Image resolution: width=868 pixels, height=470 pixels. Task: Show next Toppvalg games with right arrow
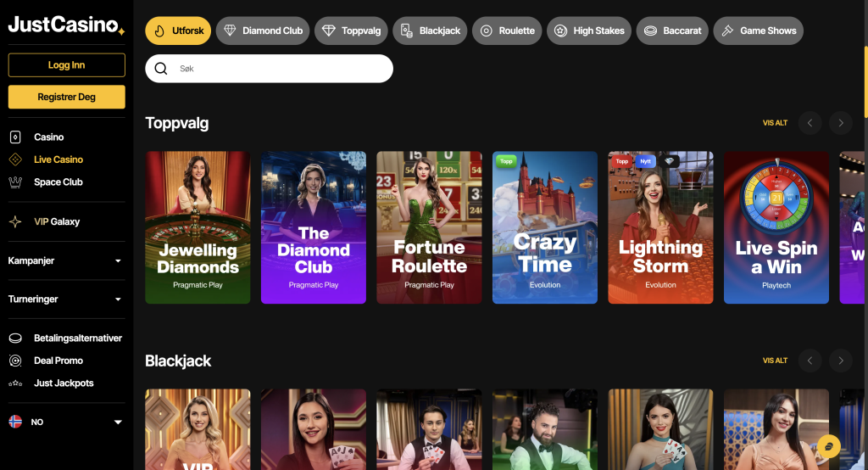coord(841,123)
